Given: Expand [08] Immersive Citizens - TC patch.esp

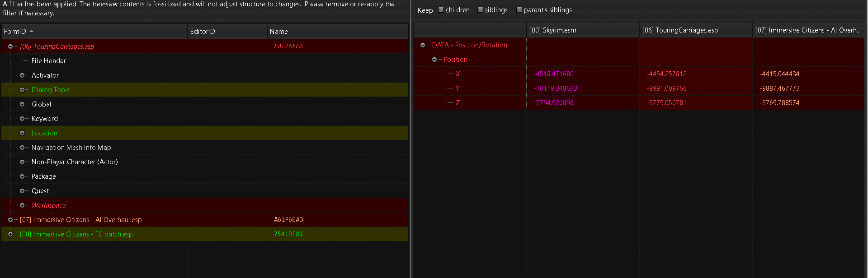Looking at the screenshot, I should [x=10, y=234].
